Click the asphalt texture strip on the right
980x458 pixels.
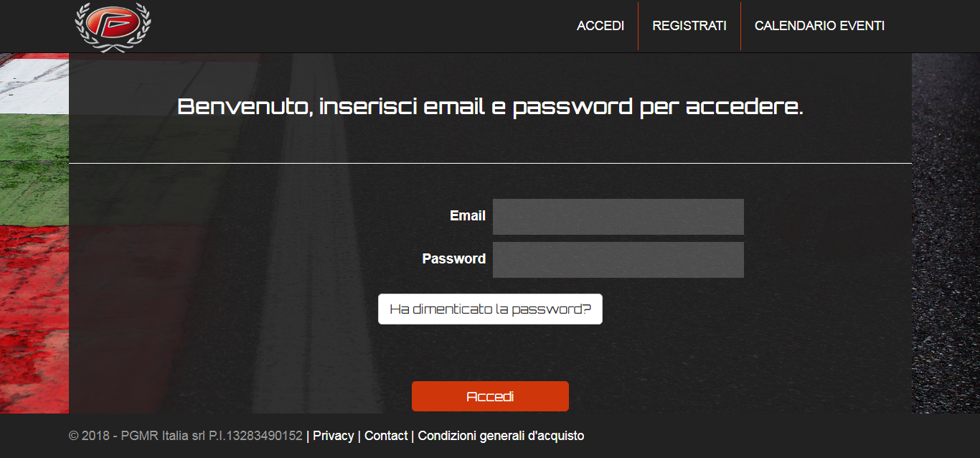[946, 233]
